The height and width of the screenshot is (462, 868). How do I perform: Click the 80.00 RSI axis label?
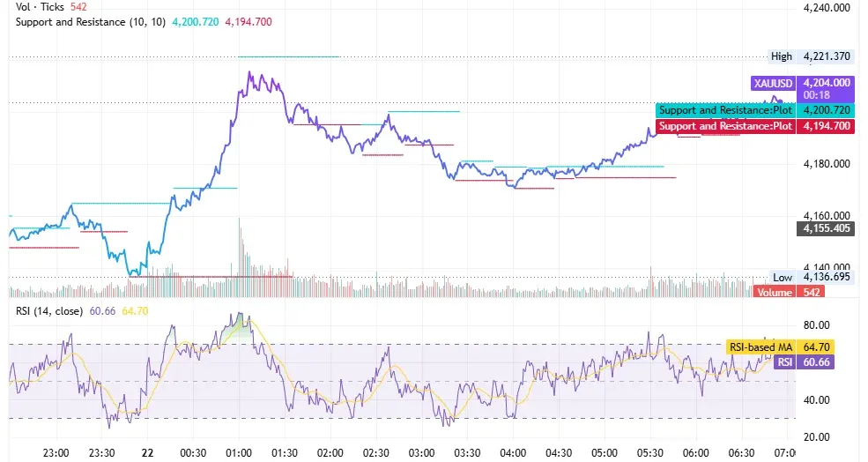click(x=817, y=325)
